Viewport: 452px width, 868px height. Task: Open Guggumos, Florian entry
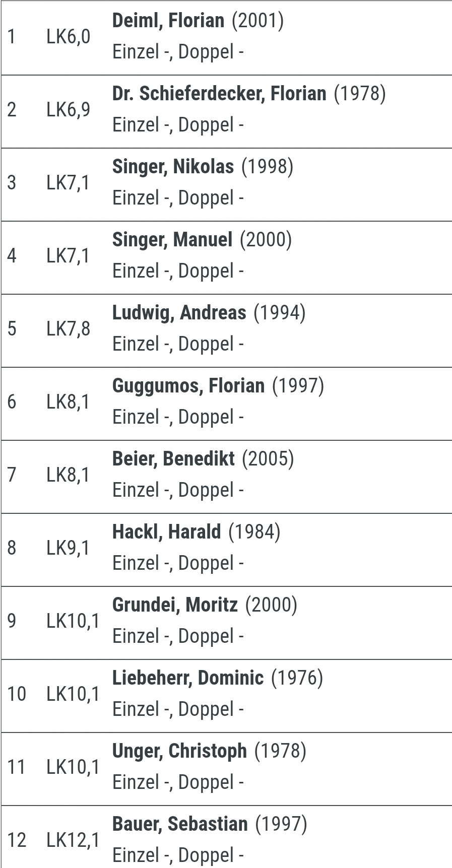coord(188,386)
